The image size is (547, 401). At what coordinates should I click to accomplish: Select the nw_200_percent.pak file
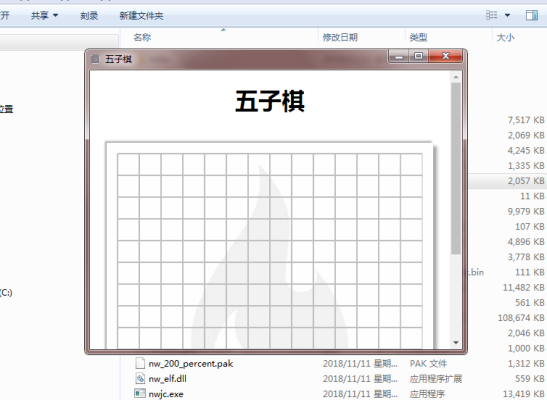191,364
